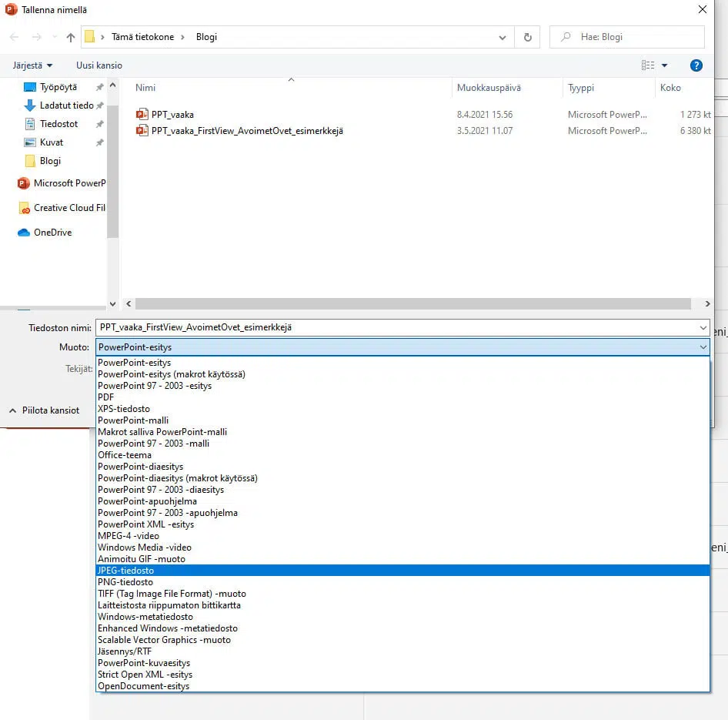Select Office-teema format

pyautogui.click(x=402, y=455)
